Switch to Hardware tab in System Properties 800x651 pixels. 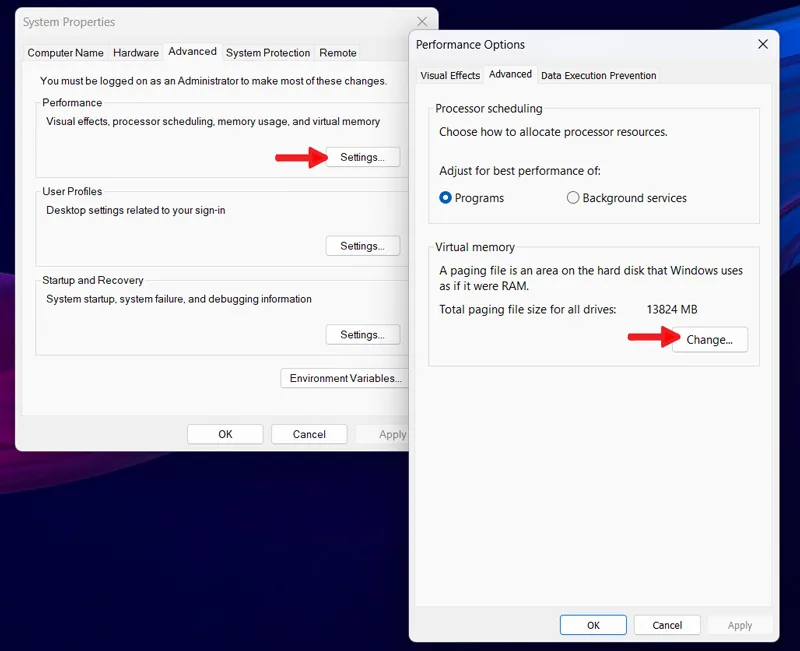(136, 53)
